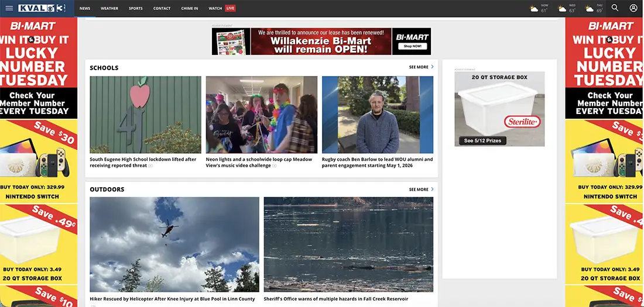Click the Fall Creek Reservoir water thumbnail
Viewport: 644px width, 307px height.
pos(348,244)
